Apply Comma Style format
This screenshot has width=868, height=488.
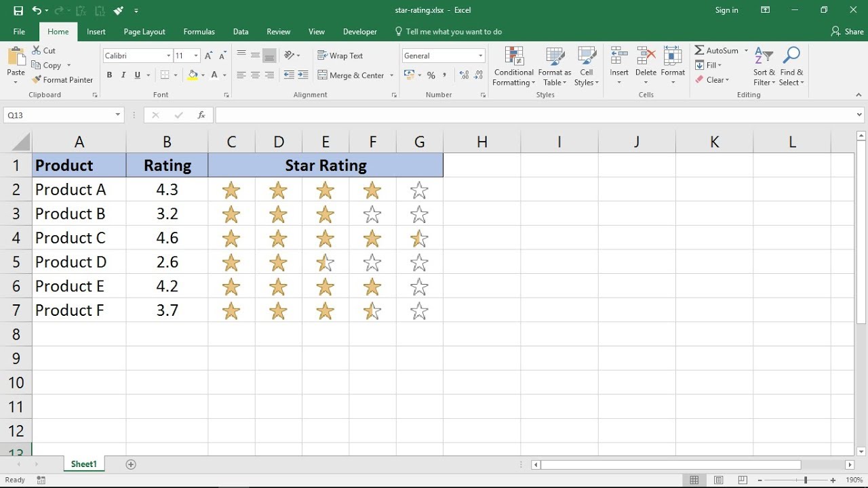(x=445, y=75)
